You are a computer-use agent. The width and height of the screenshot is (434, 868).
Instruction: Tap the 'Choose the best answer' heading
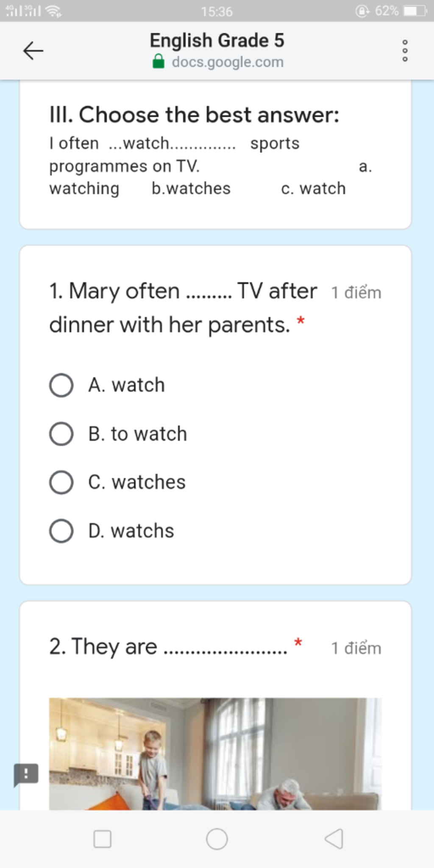click(194, 115)
